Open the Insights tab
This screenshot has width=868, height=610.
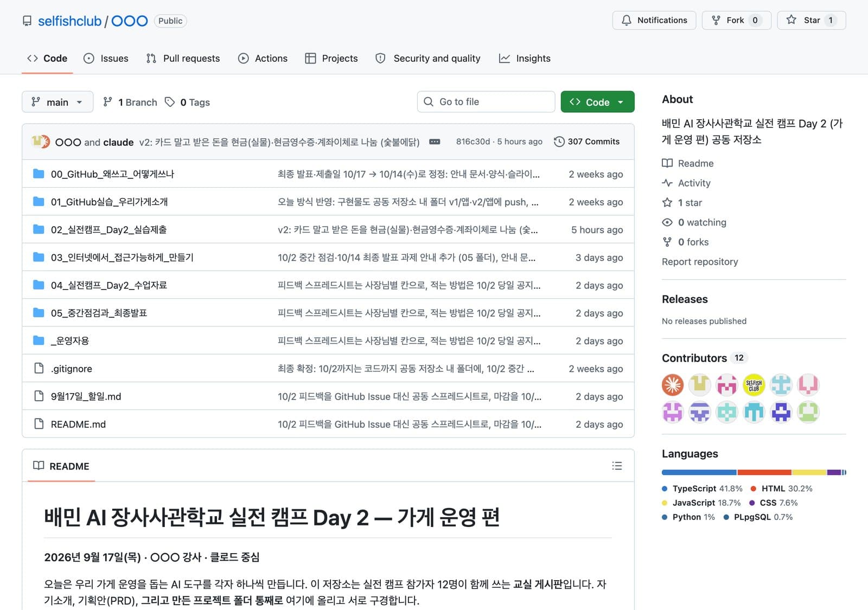click(525, 59)
